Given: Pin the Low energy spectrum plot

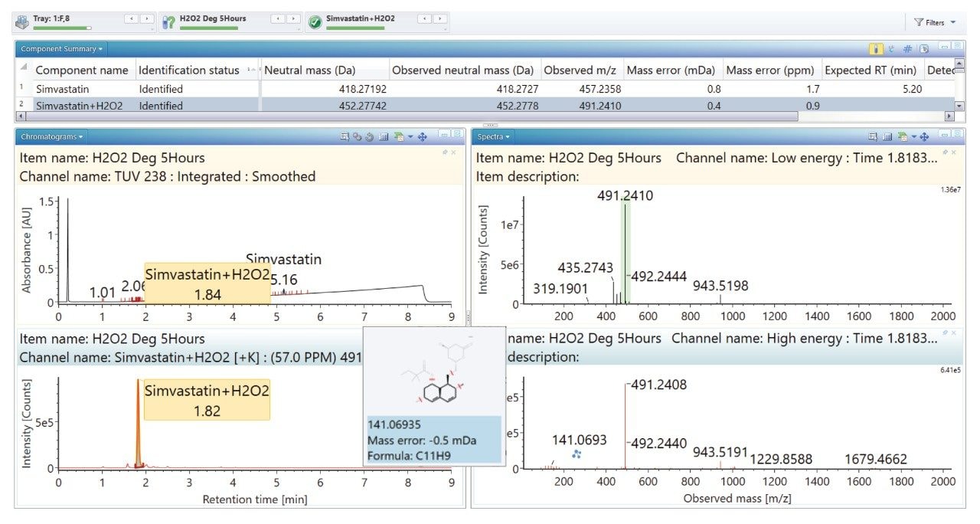Looking at the screenshot, I should click(945, 152).
